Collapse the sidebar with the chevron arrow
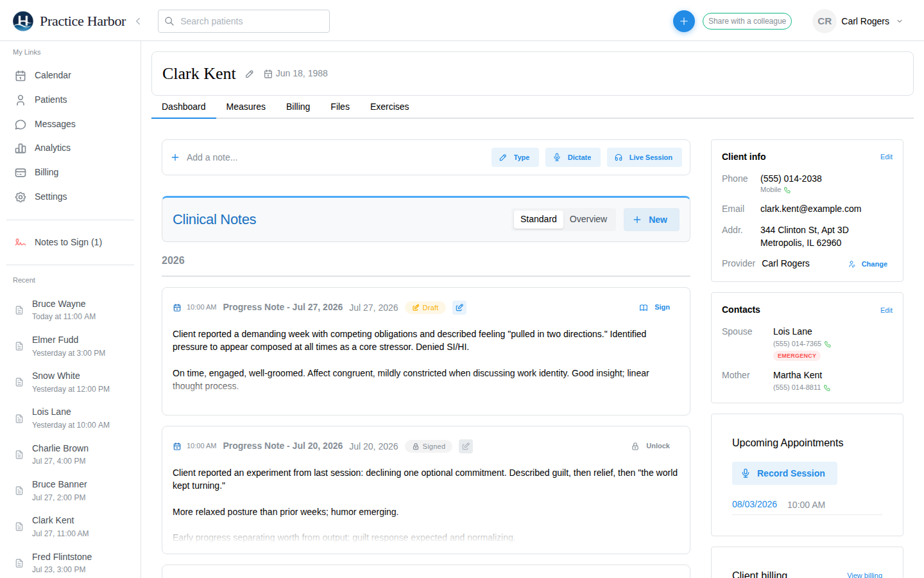 coord(138,21)
